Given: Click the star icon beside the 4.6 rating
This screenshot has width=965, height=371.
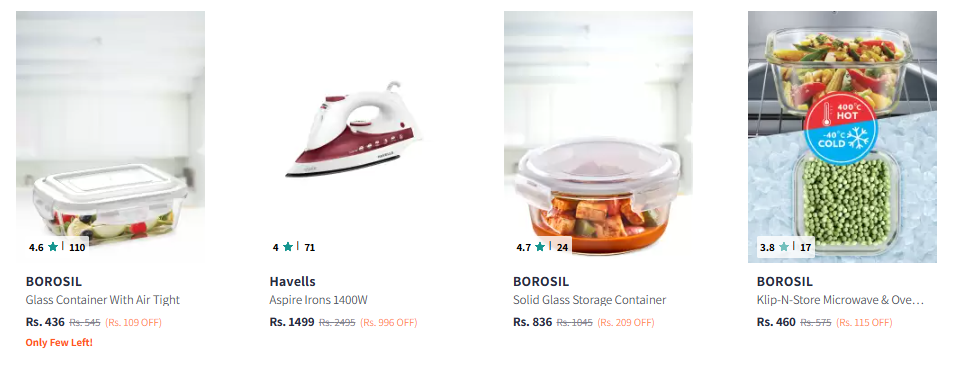Looking at the screenshot, I should tap(53, 247).
